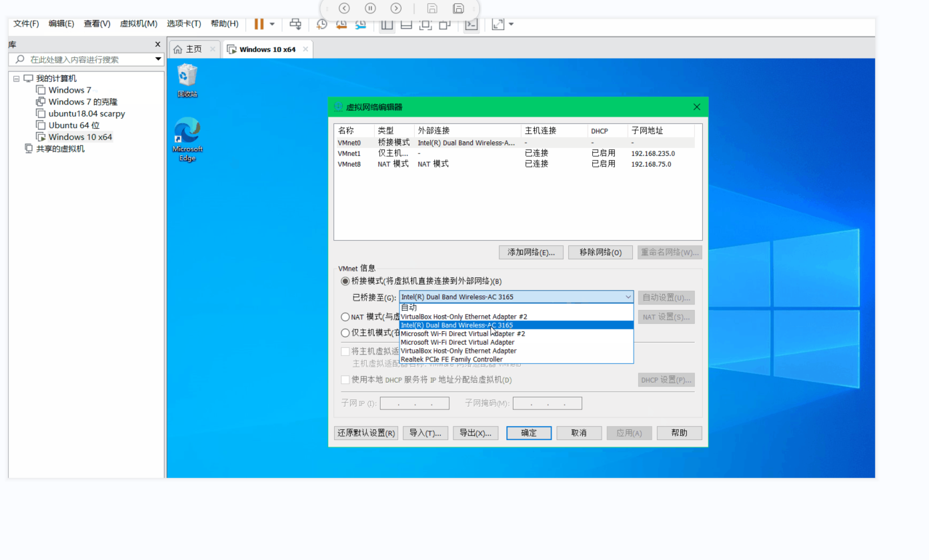This screenshot has height=560, width=929.
Task: Close the Windows 10 x64 tab
Action: coord(305,49)
